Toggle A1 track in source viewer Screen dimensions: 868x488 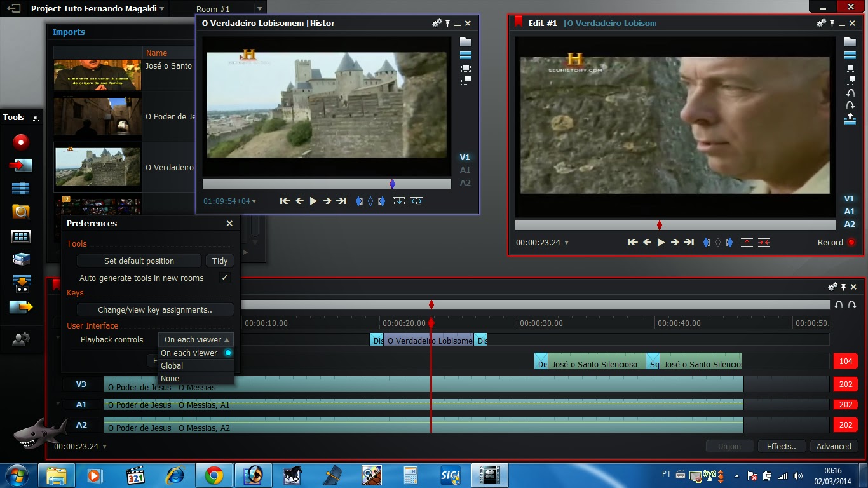[x=465, y=170]
